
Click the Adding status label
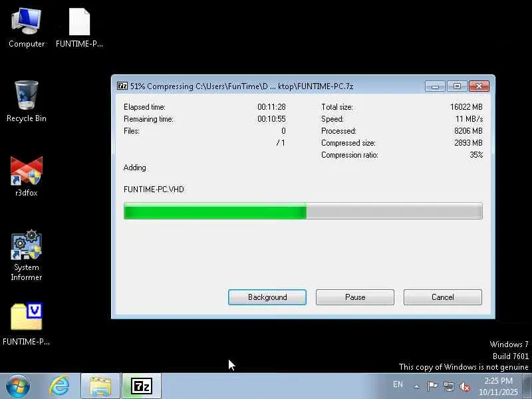[135, 168]
